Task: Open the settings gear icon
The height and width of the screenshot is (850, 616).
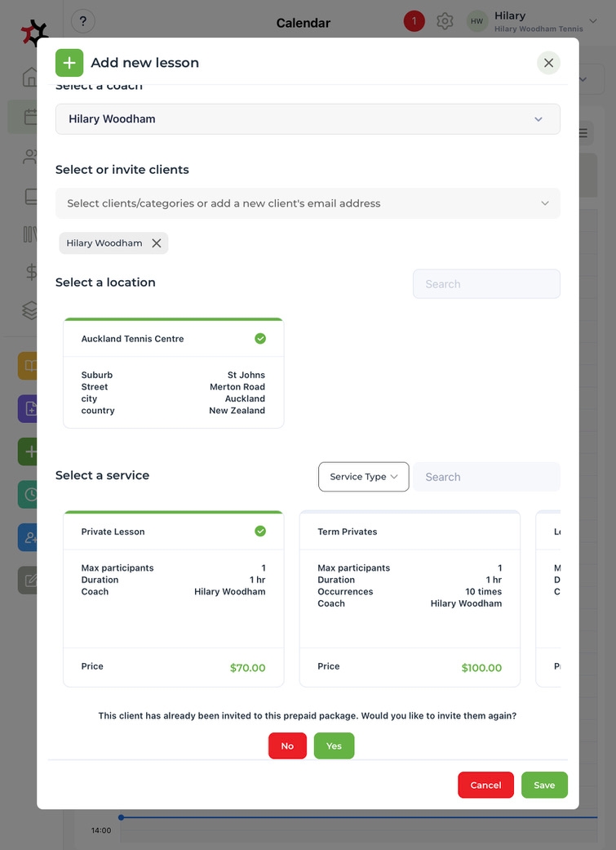Action: [445, 21]
